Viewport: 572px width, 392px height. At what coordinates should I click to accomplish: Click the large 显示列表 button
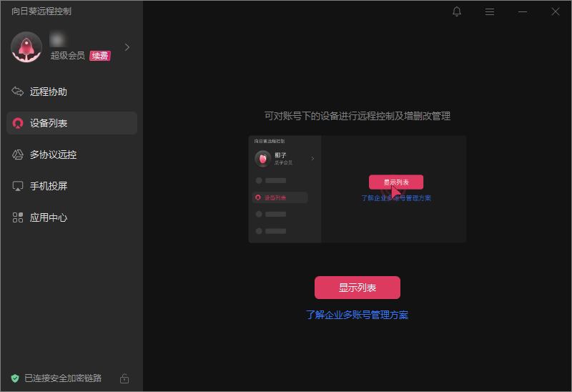[357, 288]
